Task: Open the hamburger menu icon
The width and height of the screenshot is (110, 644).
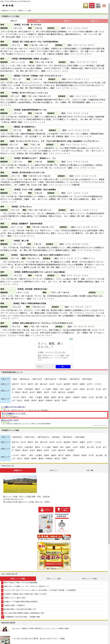Action: point(104,5)
